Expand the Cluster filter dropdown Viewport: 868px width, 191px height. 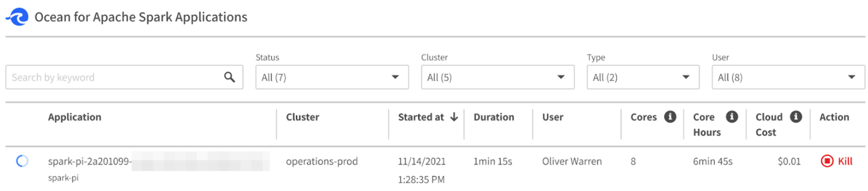(497, 77)
